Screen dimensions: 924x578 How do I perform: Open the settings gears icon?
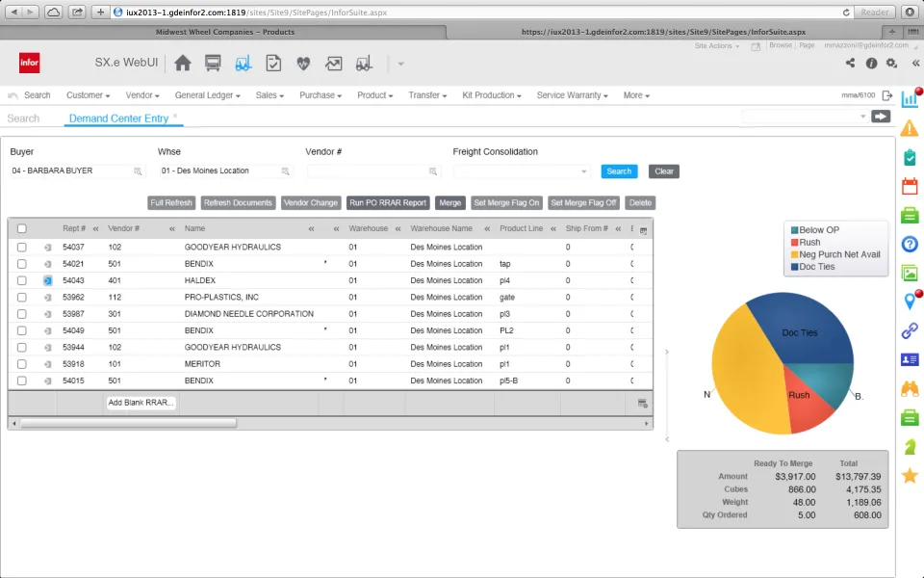891,64
